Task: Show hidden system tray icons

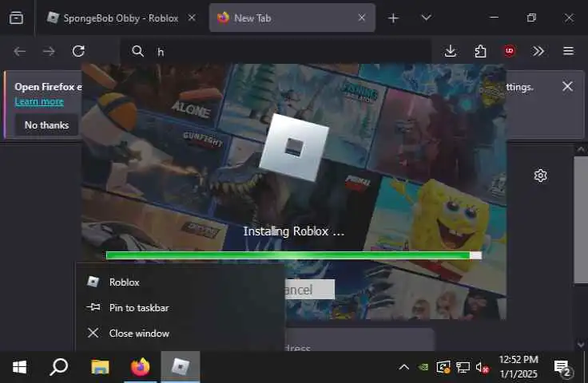Action: coord(404,367)
